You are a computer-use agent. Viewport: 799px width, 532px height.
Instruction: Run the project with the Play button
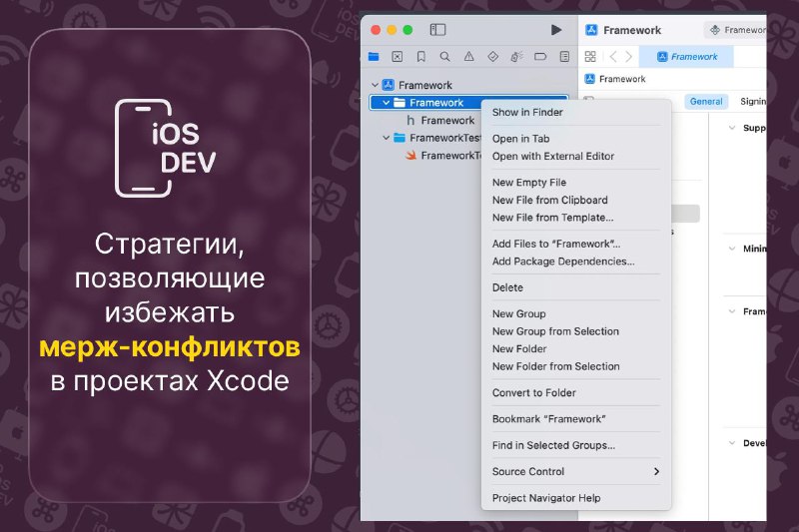tap(556, 30)
